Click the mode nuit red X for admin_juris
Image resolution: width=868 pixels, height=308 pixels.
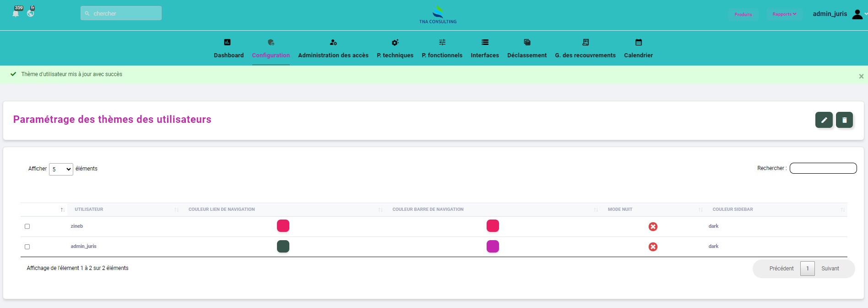point(653,247)
